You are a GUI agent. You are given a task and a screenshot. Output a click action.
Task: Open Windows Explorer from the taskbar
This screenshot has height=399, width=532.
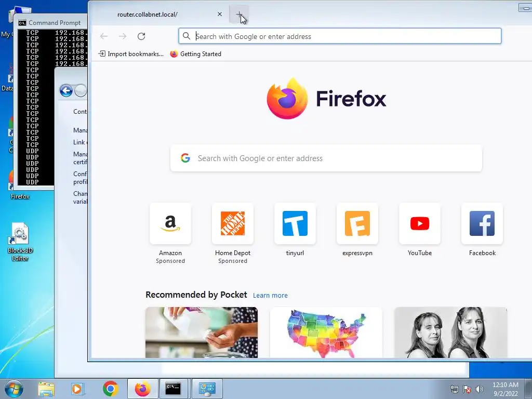[46, 389]
